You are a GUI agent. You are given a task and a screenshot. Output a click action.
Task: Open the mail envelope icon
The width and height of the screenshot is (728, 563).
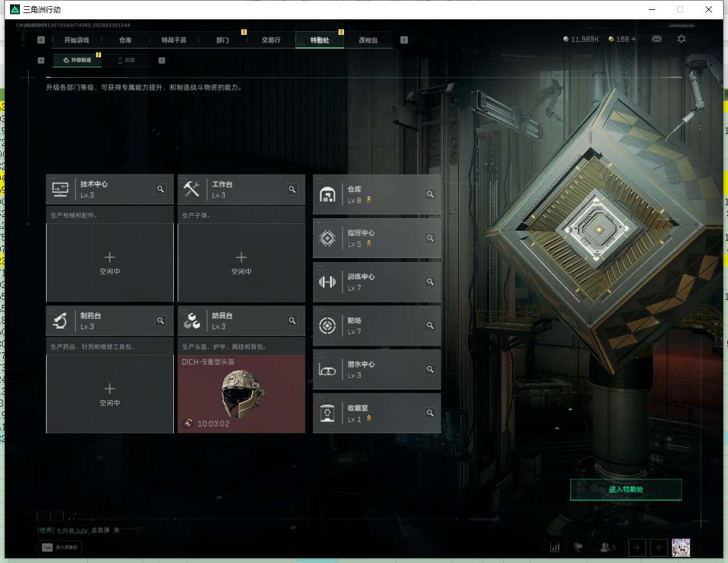click(x=656, y=39)
